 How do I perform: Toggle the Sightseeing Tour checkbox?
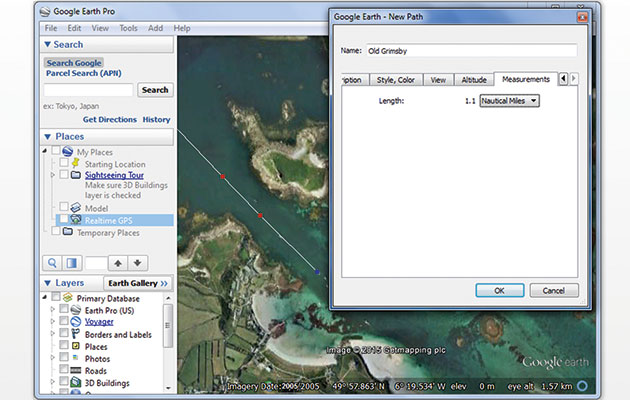click(64, 174)
